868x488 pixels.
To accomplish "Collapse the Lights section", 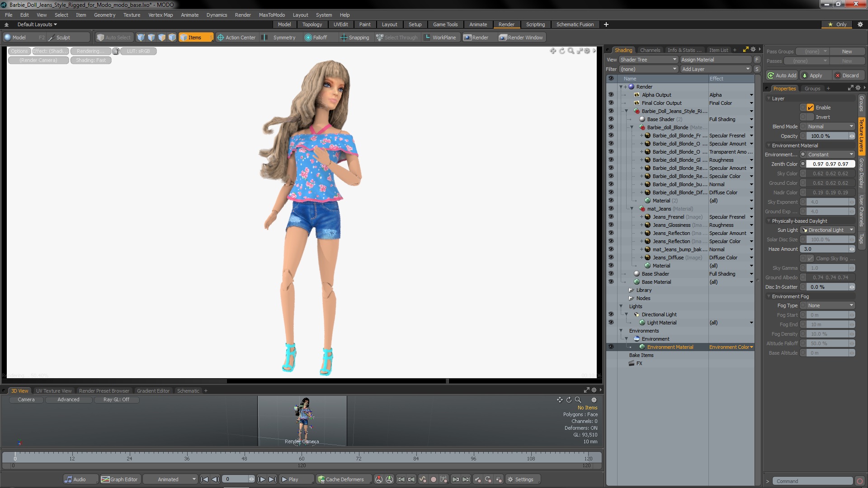I will [621, 306].
